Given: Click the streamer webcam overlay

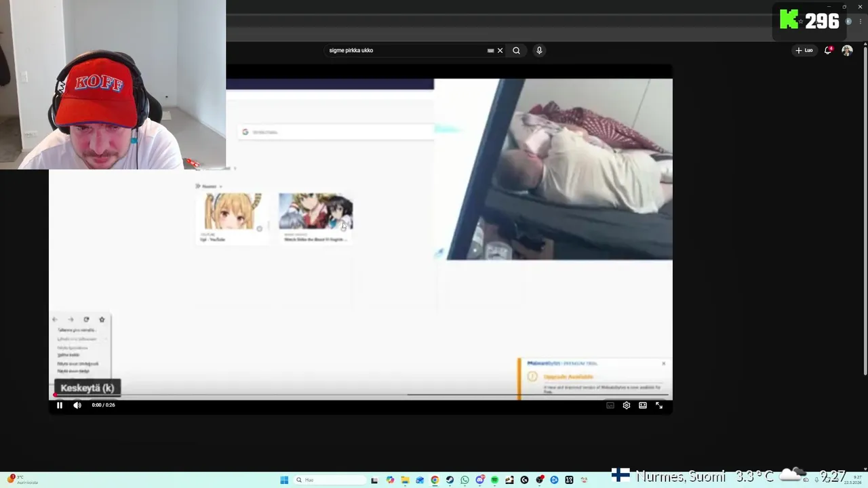Looking at the screenshot, I should pyautogui.click(x=113, y=84).
